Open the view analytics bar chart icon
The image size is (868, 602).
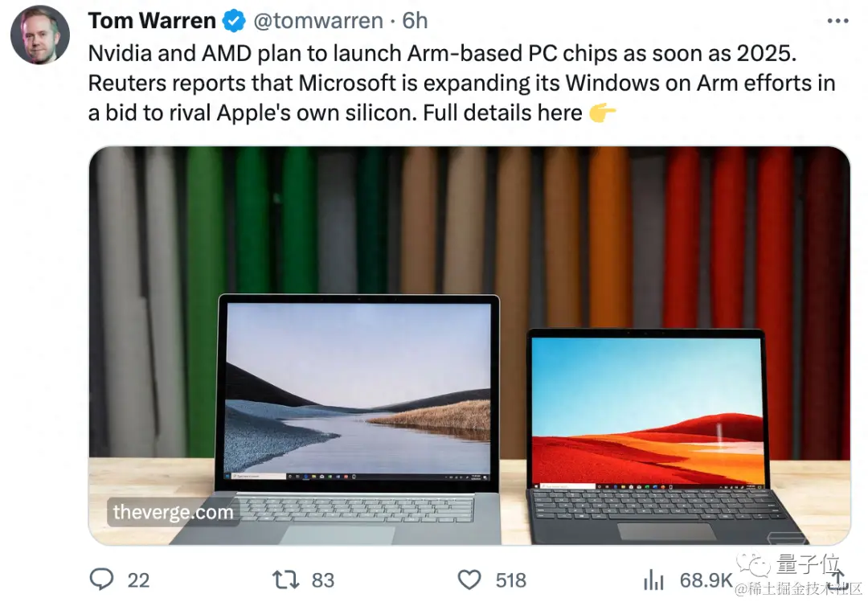point(653,579)
